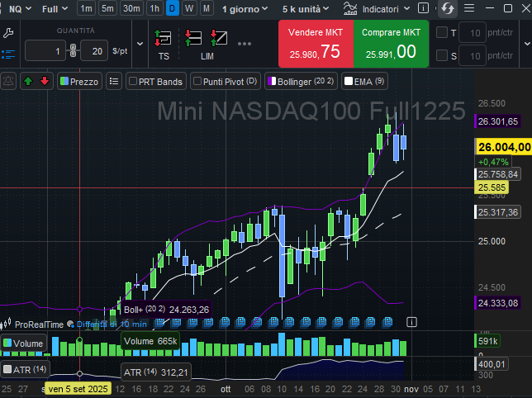The height and width of the screenshot is (398, 532).
Task: Switch to the 1h timeframe
Action: coord(154,8)
